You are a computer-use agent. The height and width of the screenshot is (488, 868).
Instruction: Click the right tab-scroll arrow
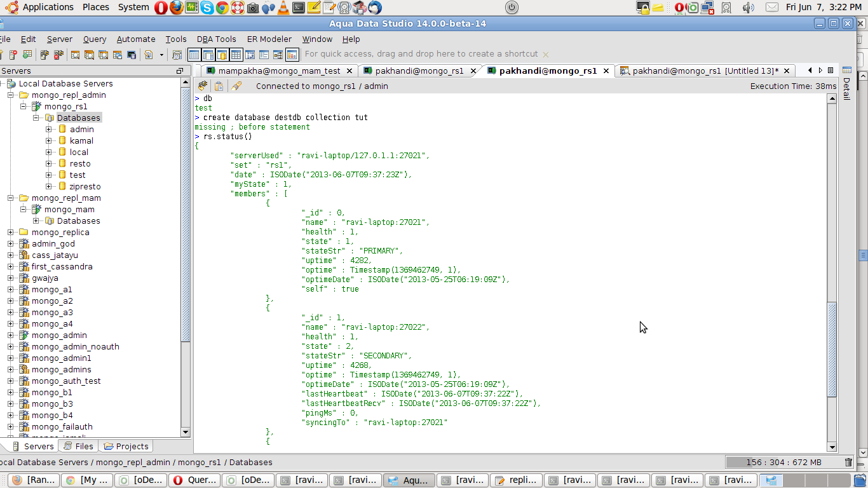(820, 71)
